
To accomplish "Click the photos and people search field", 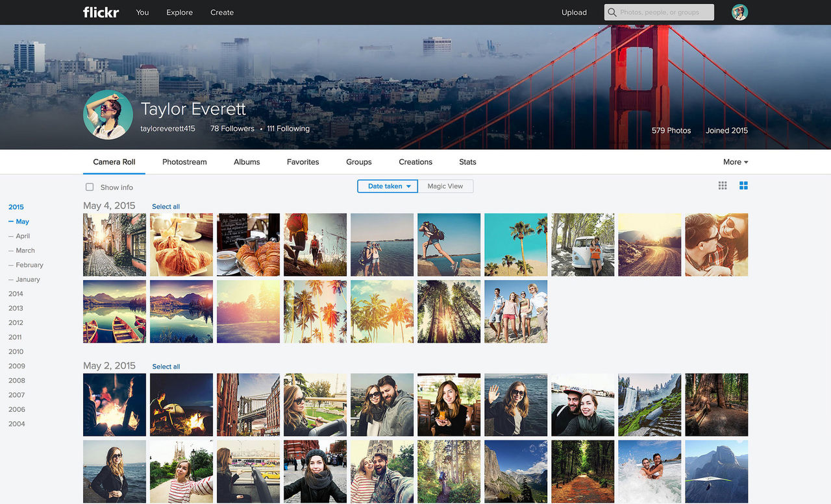I will [x=662, y=12].
